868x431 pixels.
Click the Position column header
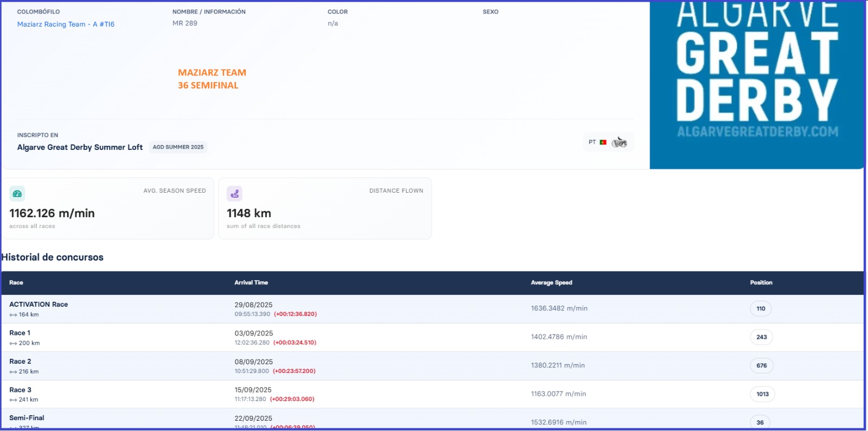tap(761, 283)
